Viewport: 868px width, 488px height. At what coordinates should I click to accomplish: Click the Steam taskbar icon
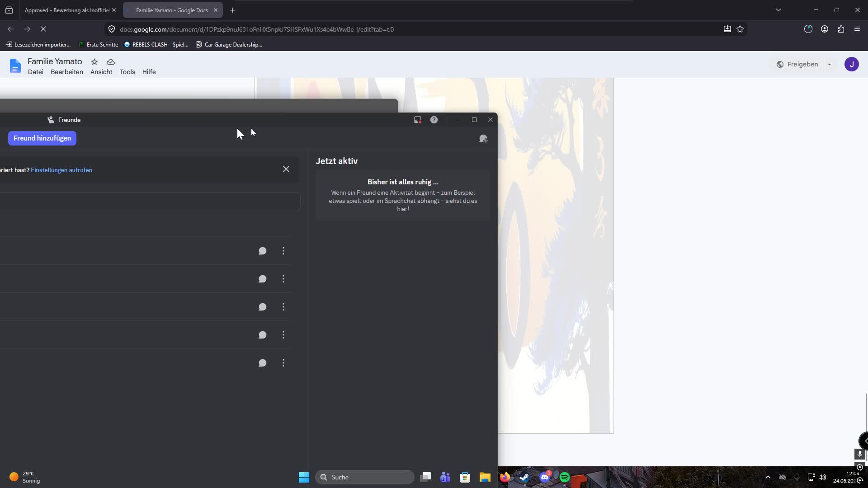(x=525, y=477)
